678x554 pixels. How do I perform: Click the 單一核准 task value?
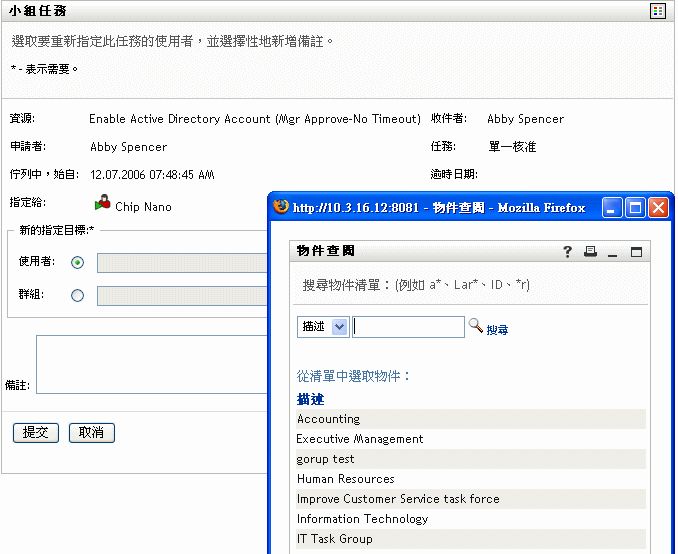[512, 147]
